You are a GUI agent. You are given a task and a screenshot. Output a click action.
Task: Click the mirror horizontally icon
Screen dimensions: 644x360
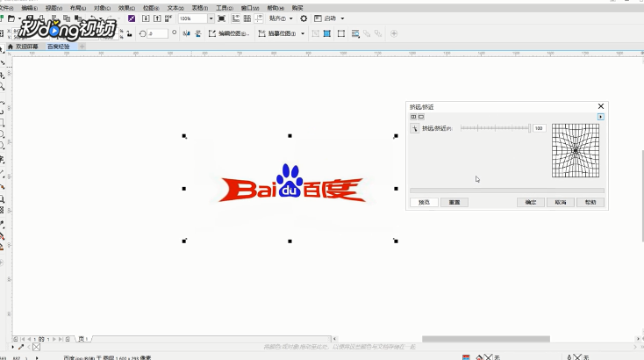pos(187,33)
